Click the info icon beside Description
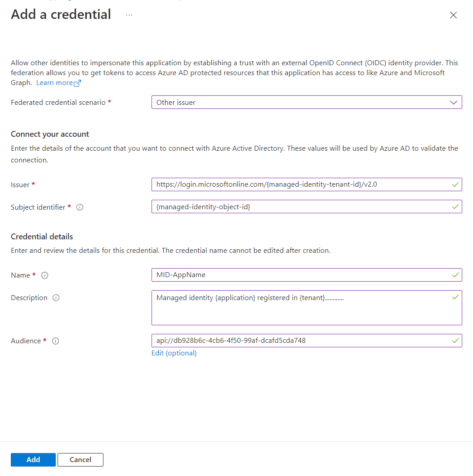The image size is (473, 476). (55, 297)
